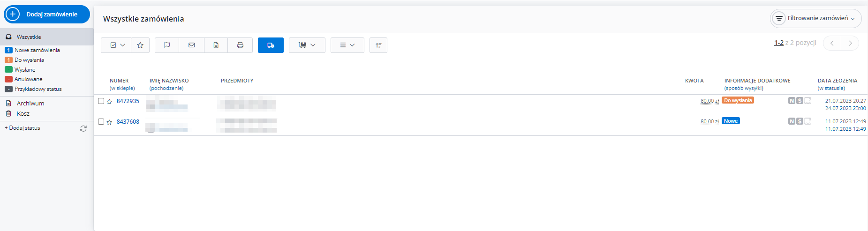
Task: Select Nowe zamówienia status in sidebar
Action: click(x=37, y=50)
